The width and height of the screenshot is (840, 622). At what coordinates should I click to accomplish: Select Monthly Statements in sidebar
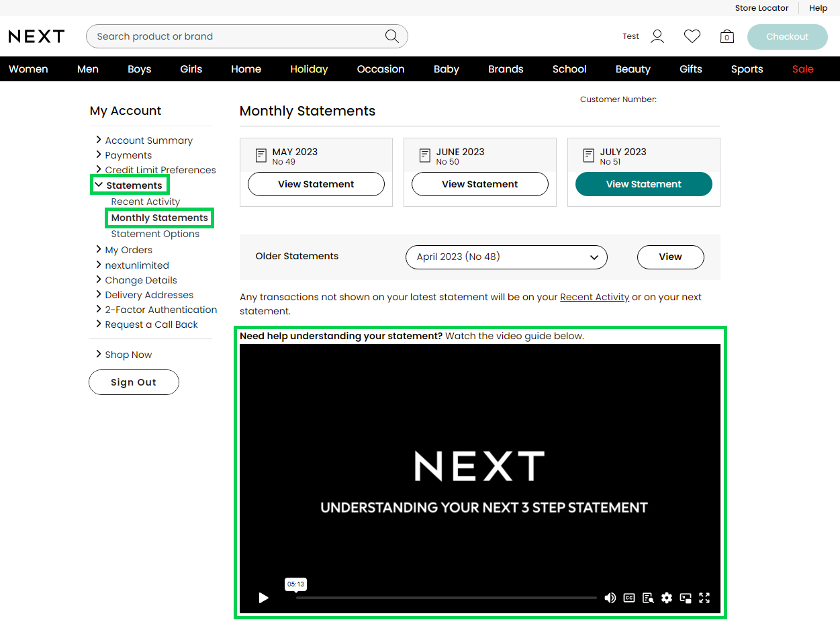pyautogui.click(x=160, y=218)
